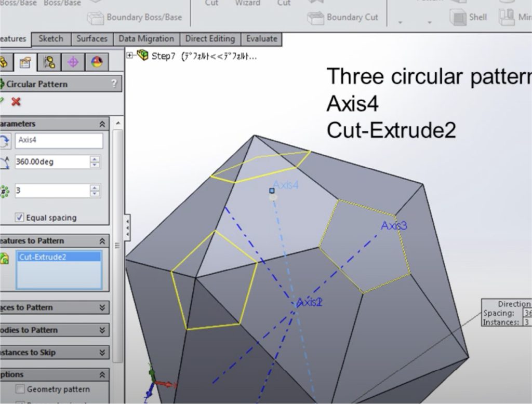This screenshot has width=532, height=404.
Task: Click the Instances value in Direction callout
Action: pyautogui.click(x=527, y=322)
